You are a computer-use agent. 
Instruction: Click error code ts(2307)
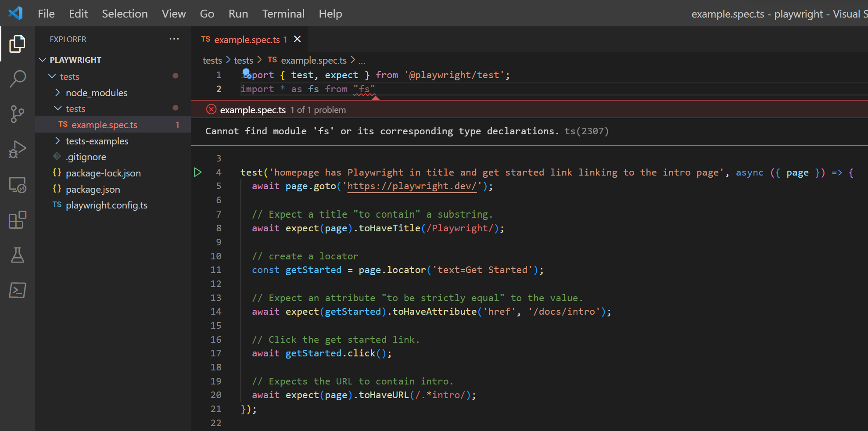point(586,131)
